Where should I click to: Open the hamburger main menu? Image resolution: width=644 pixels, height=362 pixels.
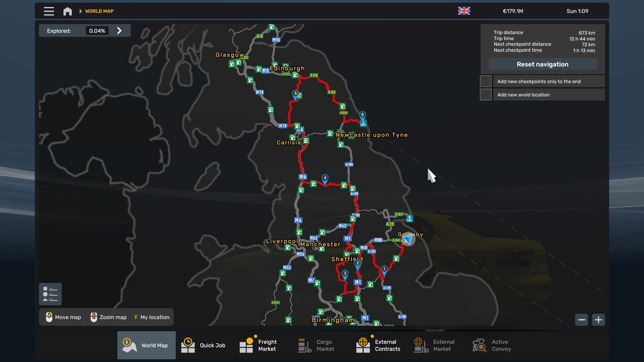49,11
